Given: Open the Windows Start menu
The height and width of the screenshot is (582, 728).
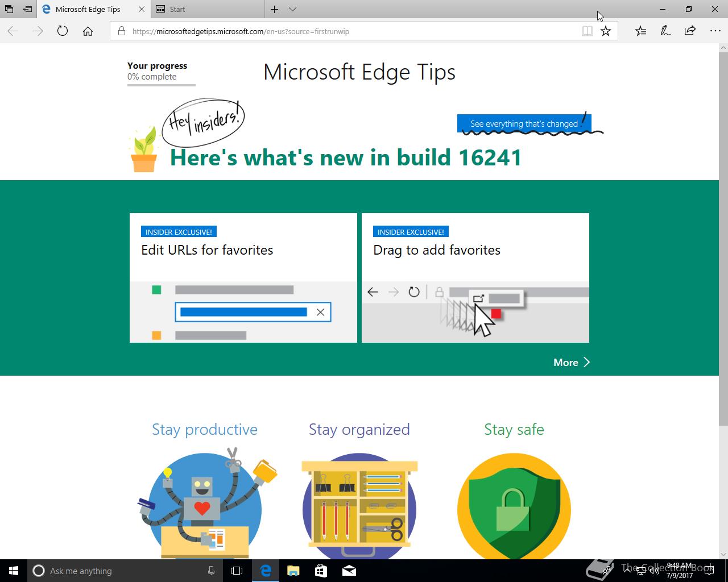Looking at the screenshot, I should [x=14, y=571].
